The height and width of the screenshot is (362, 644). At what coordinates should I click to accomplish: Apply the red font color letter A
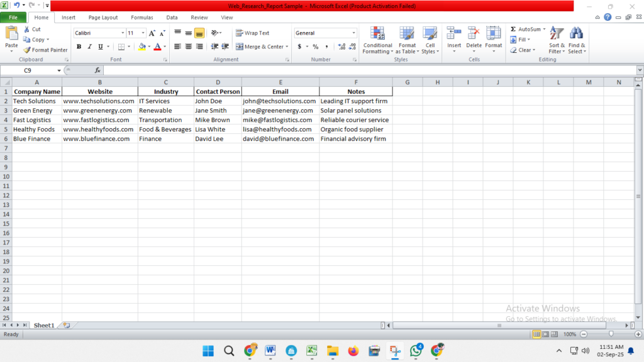pos(157,47)
